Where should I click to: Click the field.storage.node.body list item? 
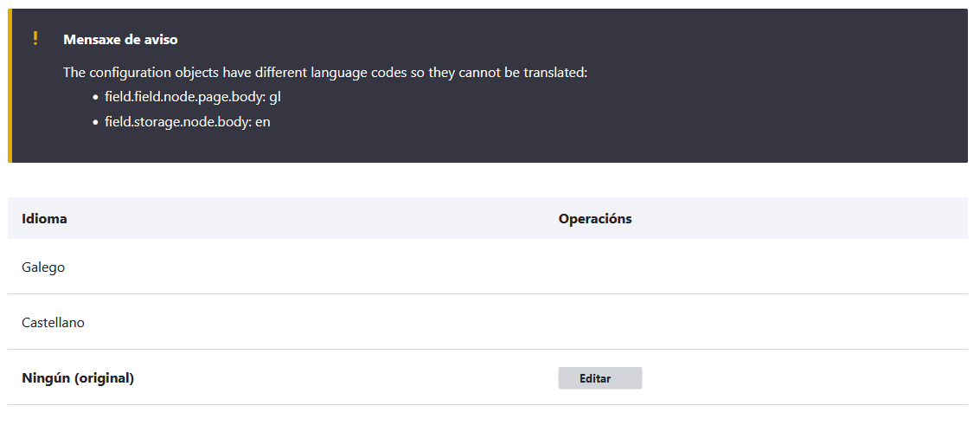click(x=188, y=122)
